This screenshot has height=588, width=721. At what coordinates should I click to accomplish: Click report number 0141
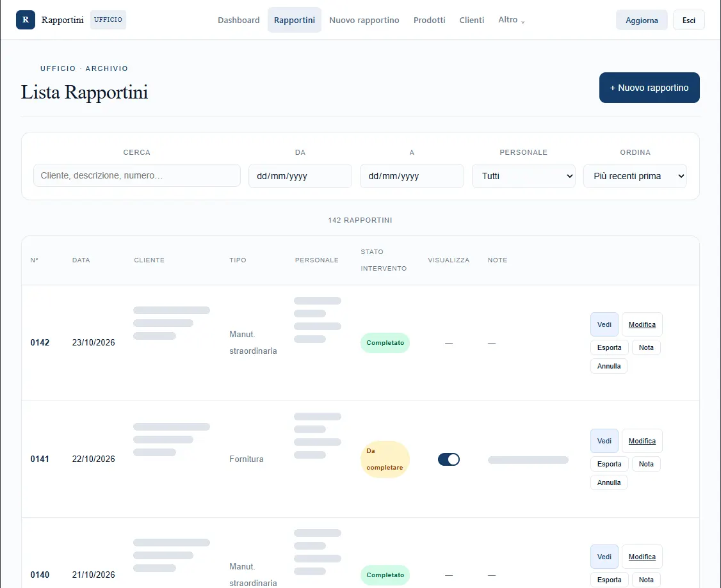(40, 459)
